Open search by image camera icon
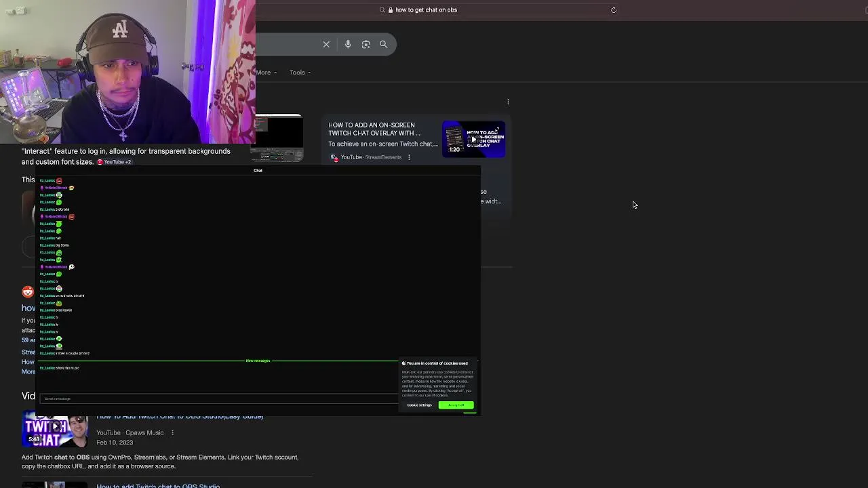The width and height of the screenshot is (868, 488). [366, 44]
